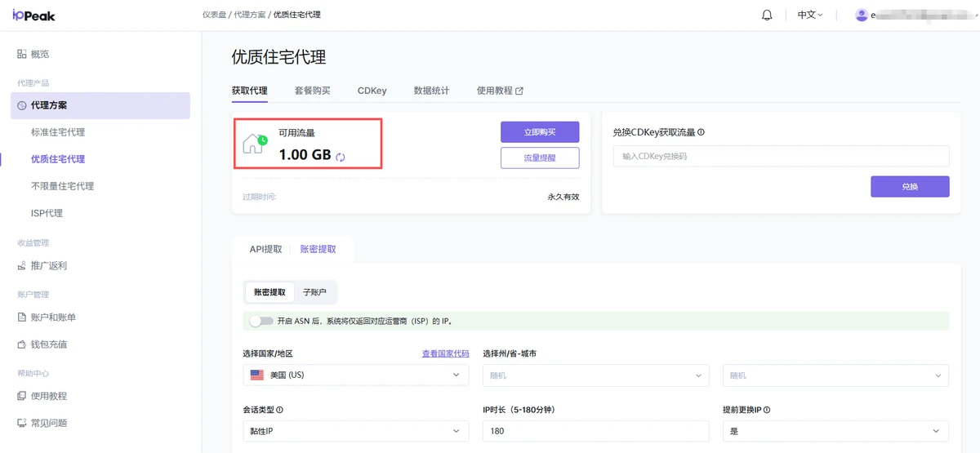The height and width of the screenshot is (453, 980).
Task: Click the 代理方案 sidebar icon
Action: point(22,105)
